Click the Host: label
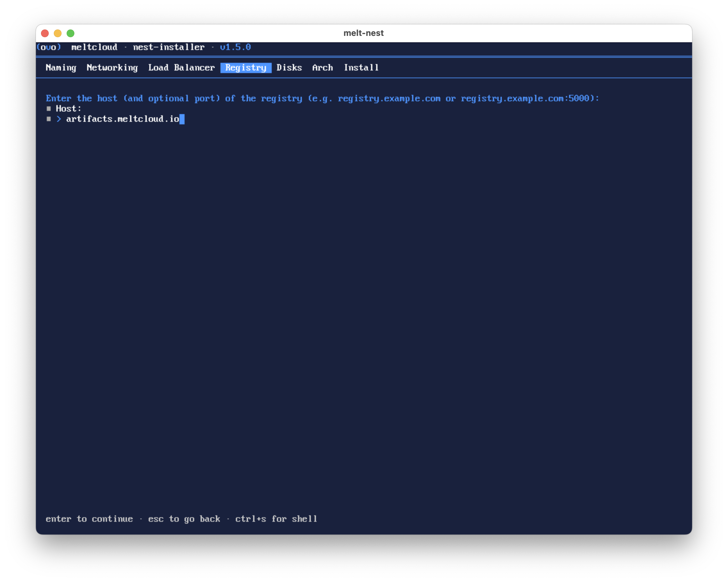This screenshot has width=728, height=582. (69, 108)
